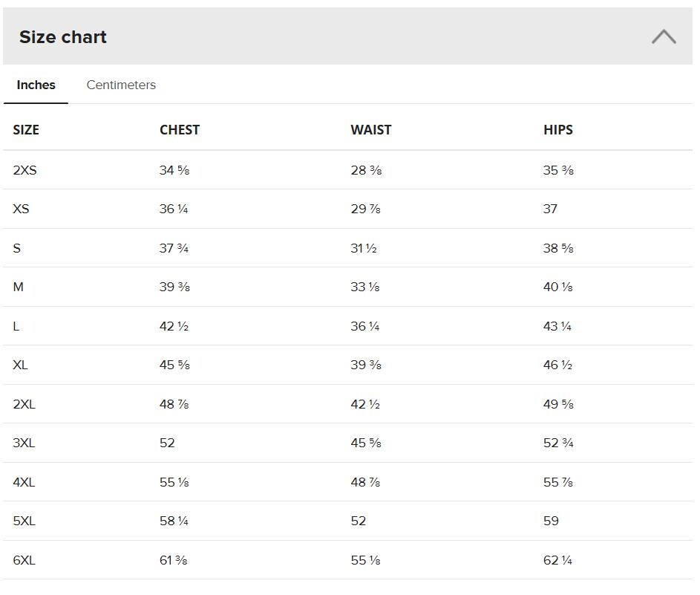Viewport: 700px width, 595px height.
Task: Click the HIPS column header
Action: click(558, 130)
